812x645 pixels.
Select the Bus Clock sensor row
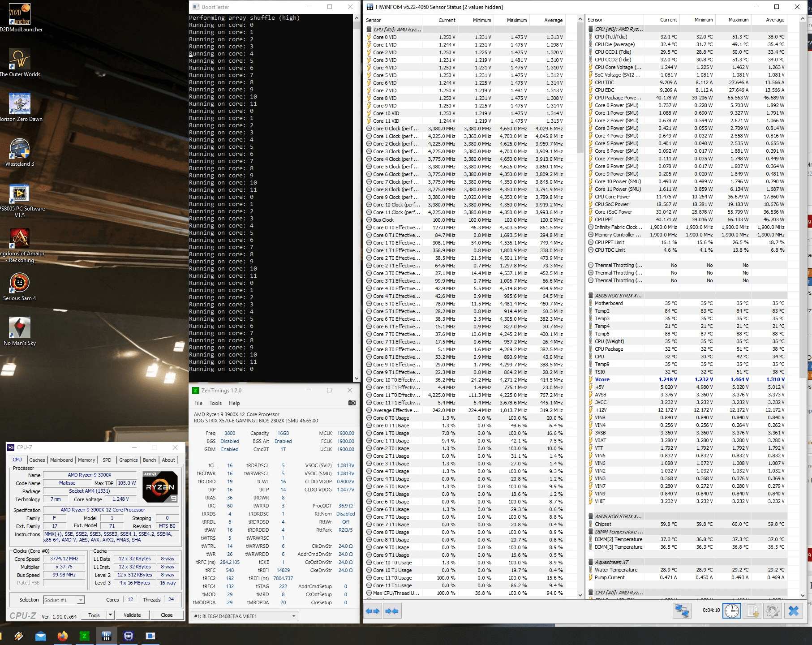(x=466, y=220)
